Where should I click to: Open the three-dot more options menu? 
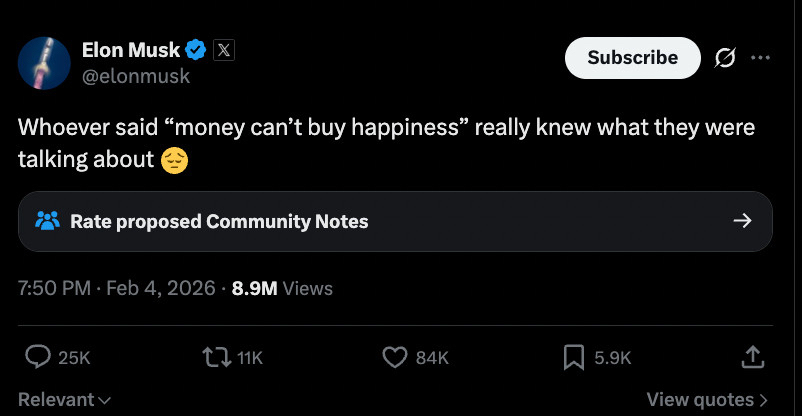[760, 58]
